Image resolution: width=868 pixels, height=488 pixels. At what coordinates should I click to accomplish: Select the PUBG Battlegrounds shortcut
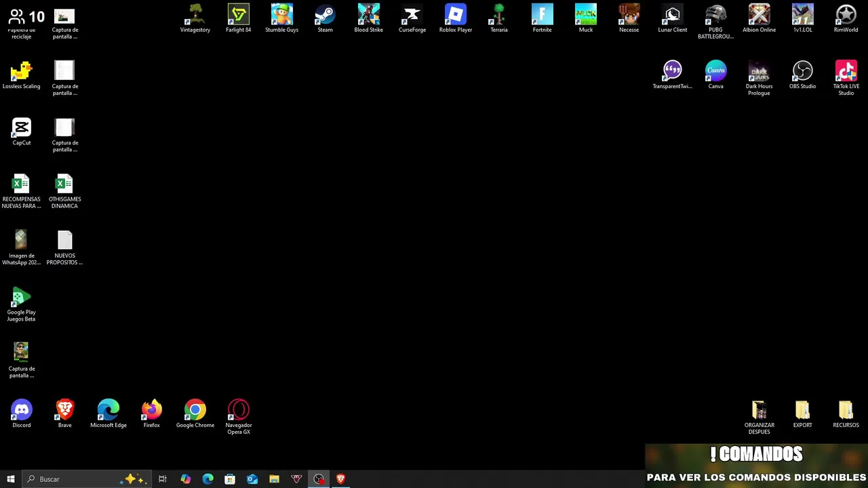[x=716, y=22]
